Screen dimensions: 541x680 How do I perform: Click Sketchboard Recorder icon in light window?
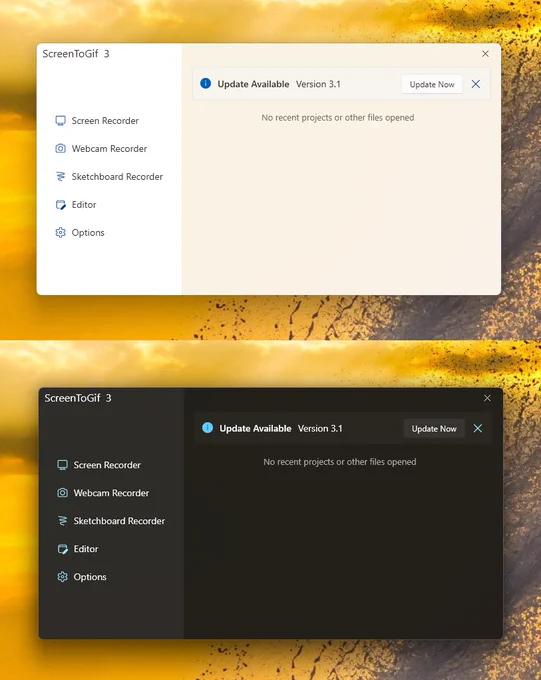(60, 177)
